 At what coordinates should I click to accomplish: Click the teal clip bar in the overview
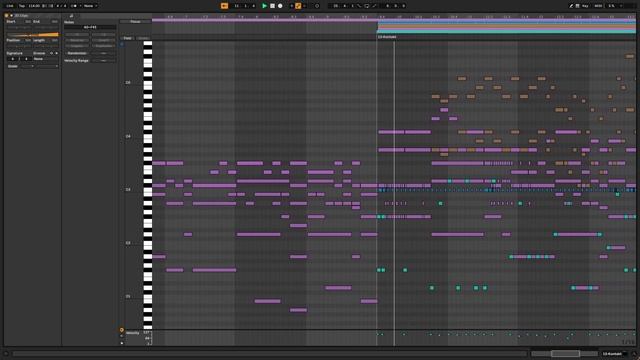click(x=507, y=31)
